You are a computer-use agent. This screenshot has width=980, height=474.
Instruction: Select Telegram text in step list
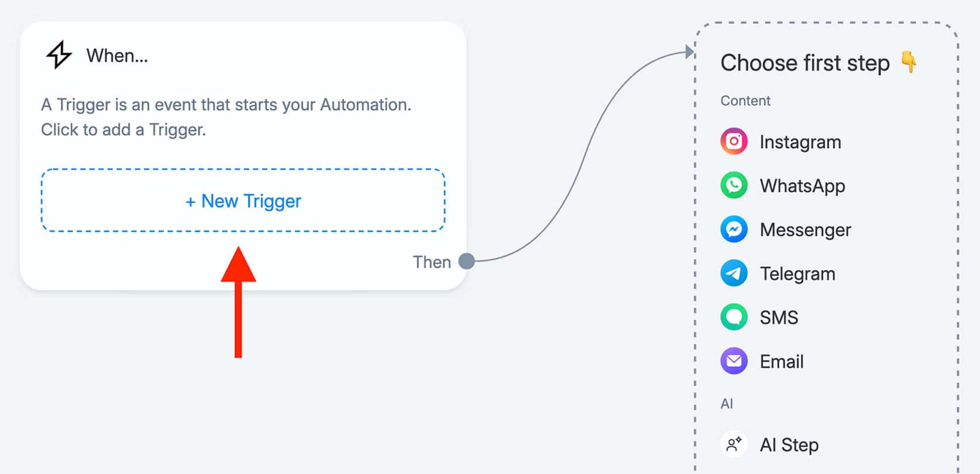(797, 273)
